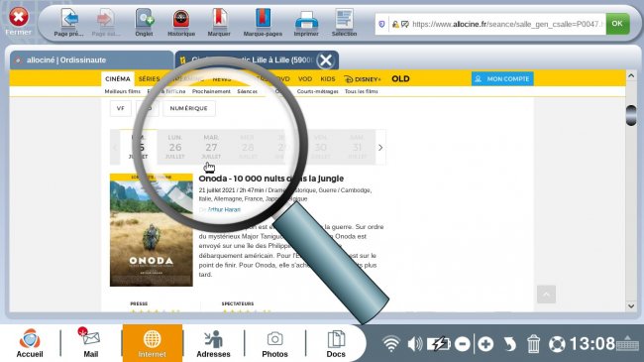Open a new Onglet

[145, 19]
